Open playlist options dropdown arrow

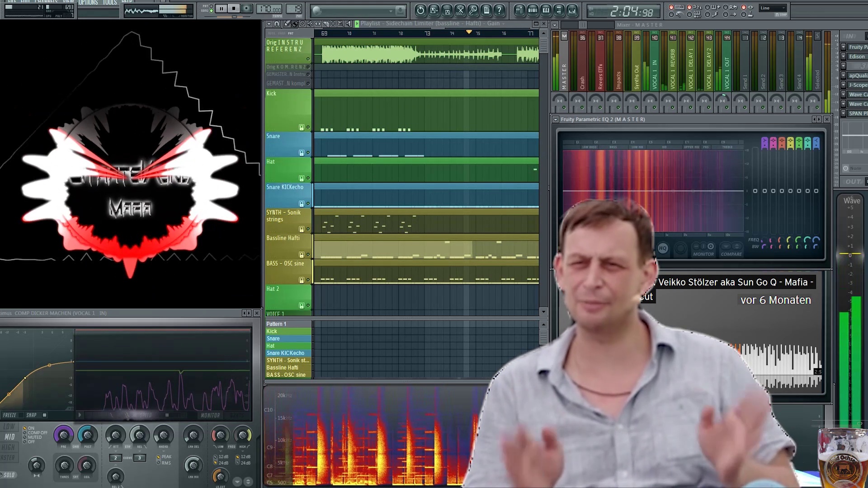269,23
